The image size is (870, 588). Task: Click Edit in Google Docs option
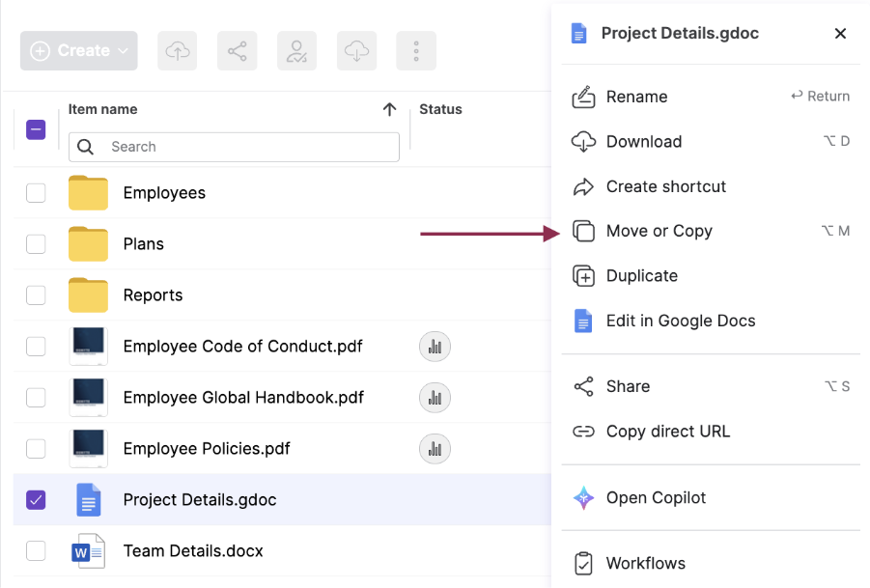click(x=680, y=321)
